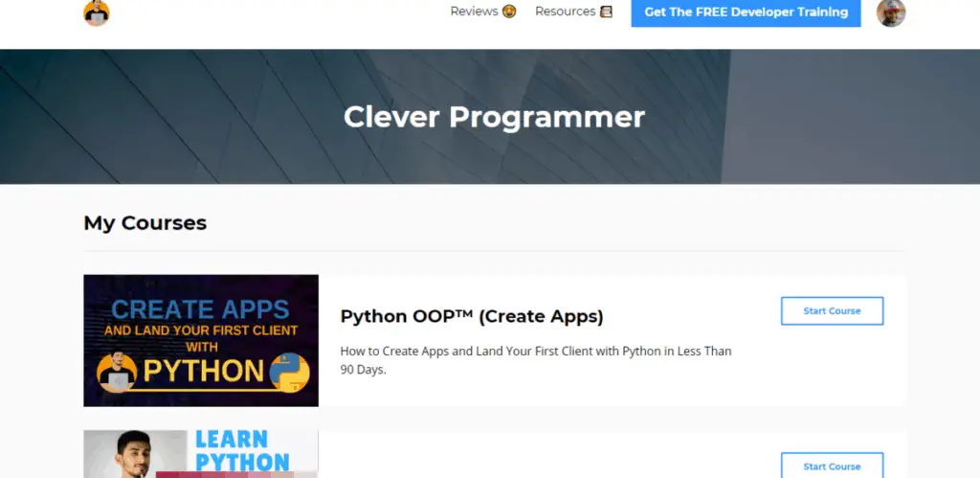The height and width of the screenshot is (478, 980).
Task: Open the Create Apps with Python thumbnail
Action: pos(201,340)
